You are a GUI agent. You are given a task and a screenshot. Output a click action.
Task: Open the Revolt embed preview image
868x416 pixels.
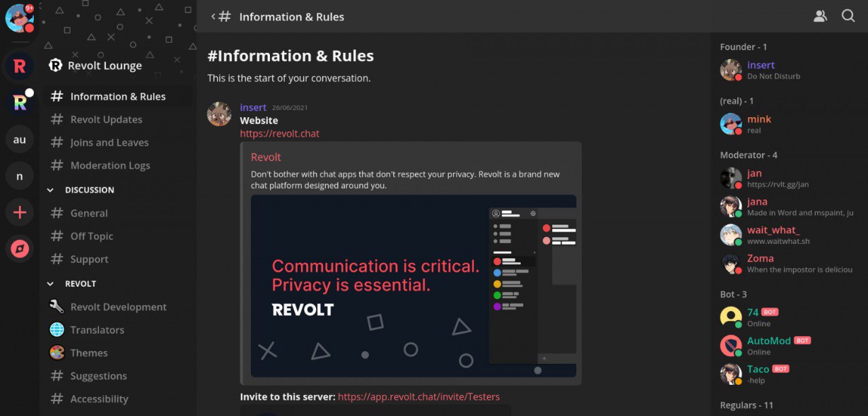click(414, 286)
